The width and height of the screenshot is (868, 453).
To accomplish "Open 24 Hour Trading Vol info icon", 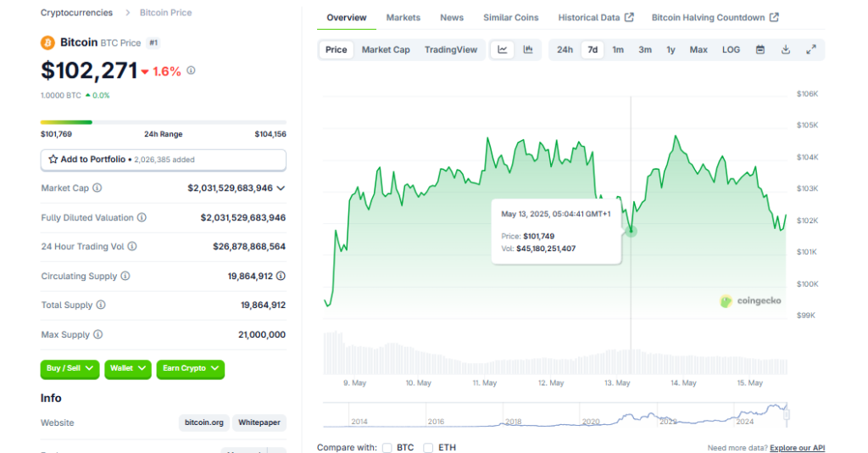I will (131, 247).
